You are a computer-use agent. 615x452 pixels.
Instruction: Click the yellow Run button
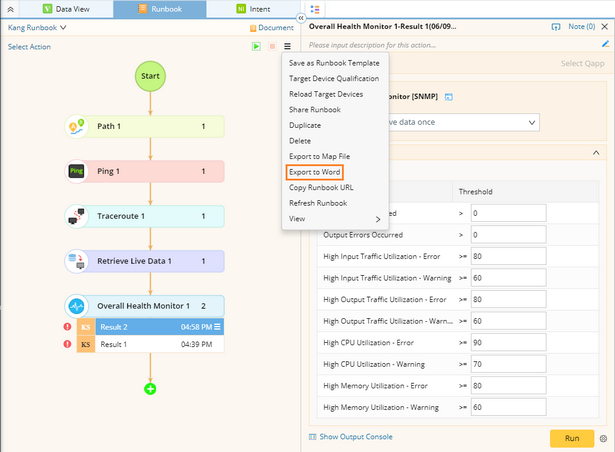coord(572,438)
